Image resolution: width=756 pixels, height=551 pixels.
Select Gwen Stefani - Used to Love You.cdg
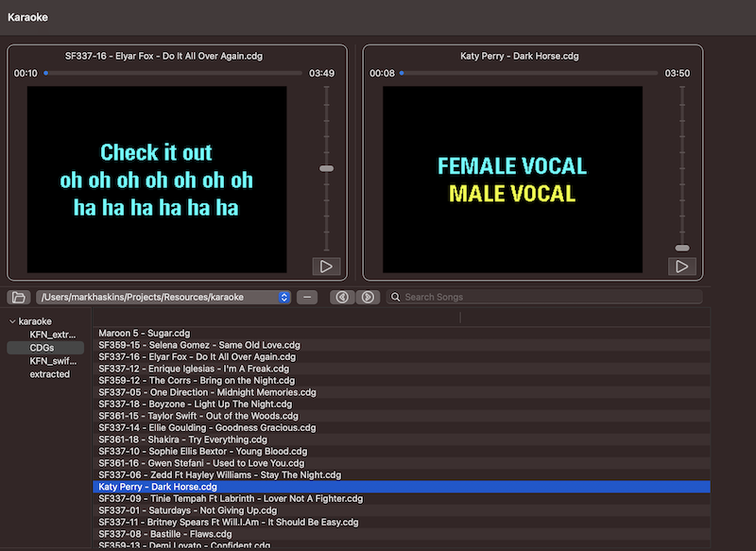401,463
